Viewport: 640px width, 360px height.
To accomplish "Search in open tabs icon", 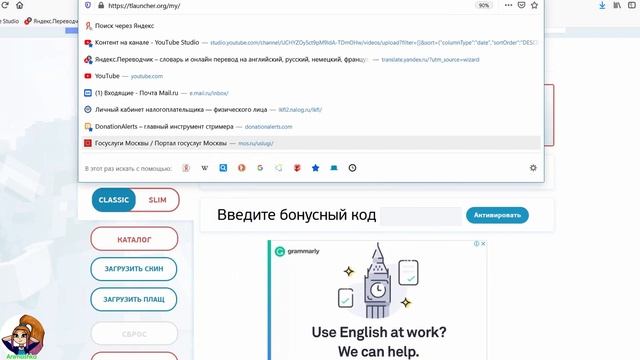I will [x=334, y=168].
